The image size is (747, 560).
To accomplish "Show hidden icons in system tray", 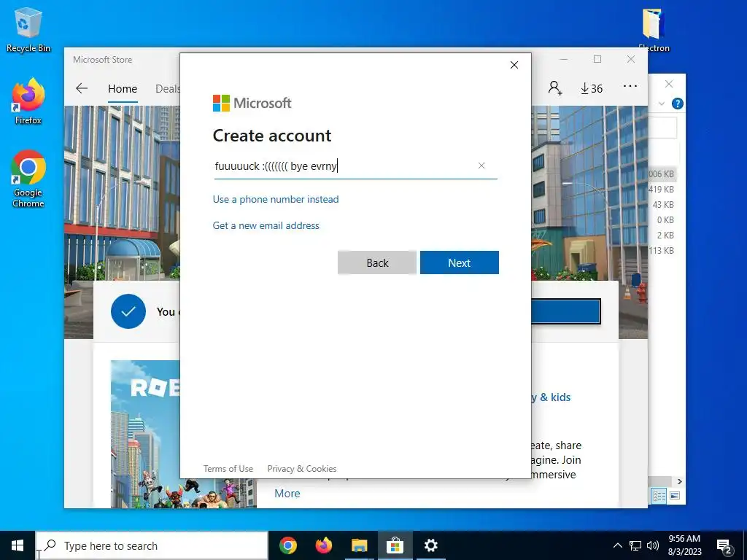I will click(x=617, y=545).
